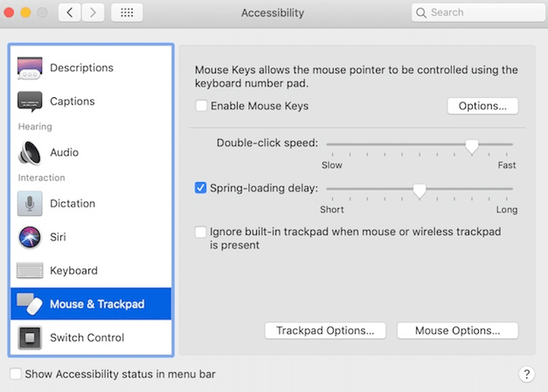Click the Short label under spring-loading slider
548x392 pixels.
pos(332,210)
